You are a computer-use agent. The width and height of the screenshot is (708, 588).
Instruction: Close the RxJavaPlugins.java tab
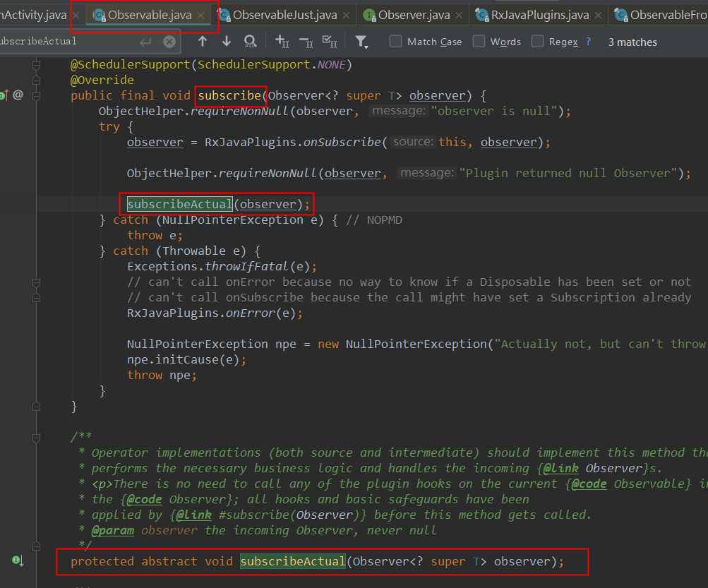[x=599, y=16]
